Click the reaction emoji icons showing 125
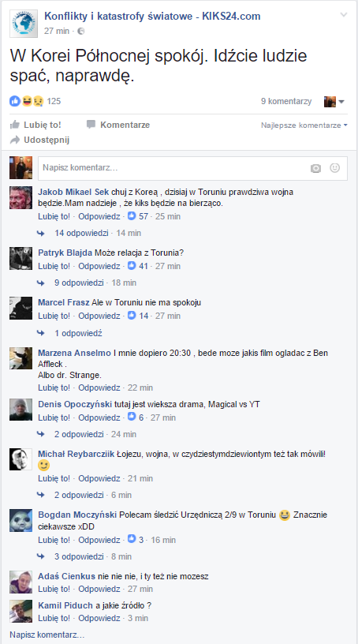This screenshot has width=358, height=644. (27, 101)
